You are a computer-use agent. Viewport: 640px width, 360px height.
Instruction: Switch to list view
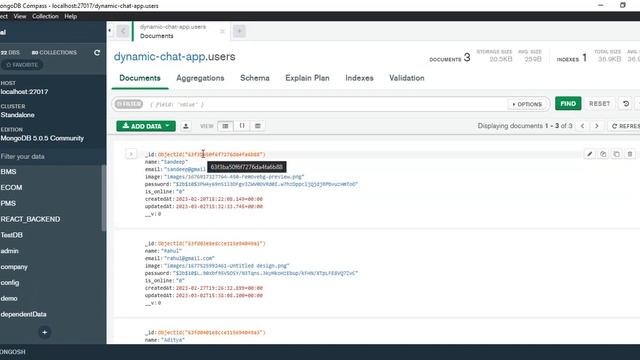click(x=225, y=126)
